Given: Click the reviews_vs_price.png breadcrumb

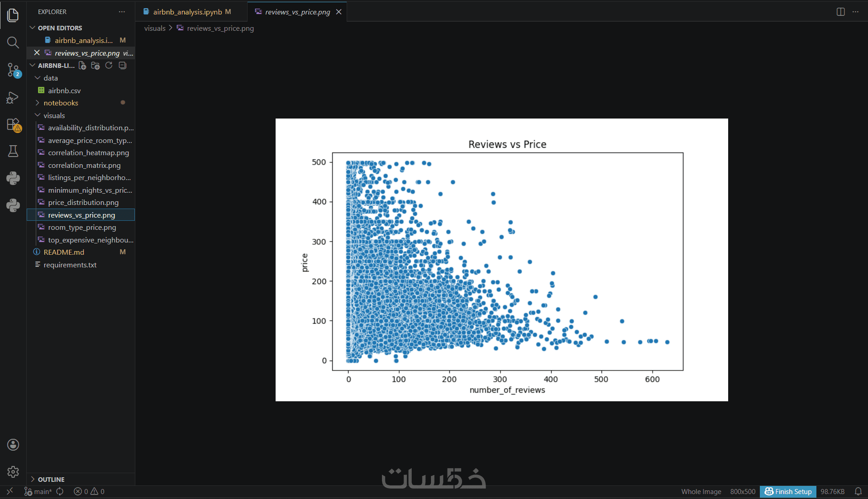Looking at the screenshot, I should click(215, 28).
